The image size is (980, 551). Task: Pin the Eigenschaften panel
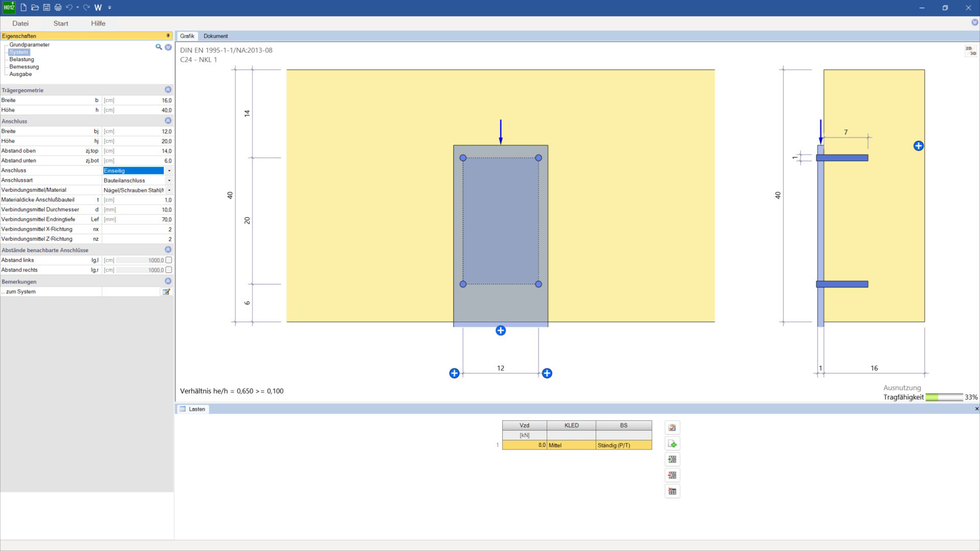[168, 36]
